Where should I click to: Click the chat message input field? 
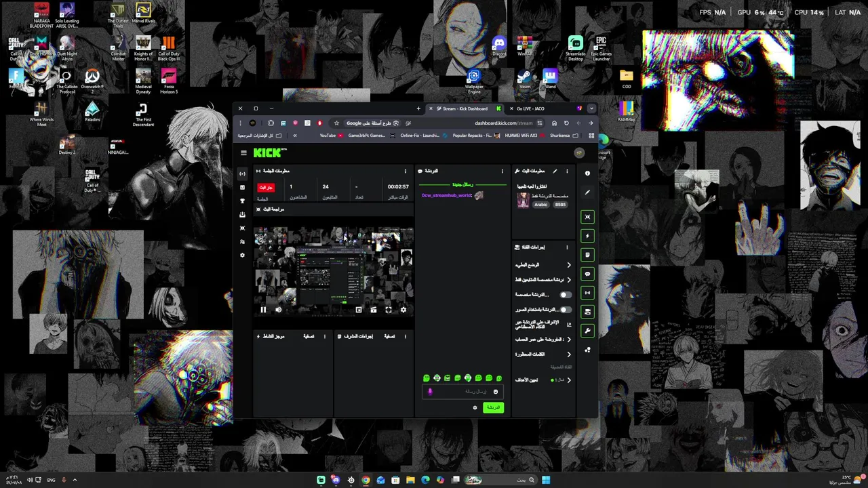pyautogui.click(x=462, y=392)
